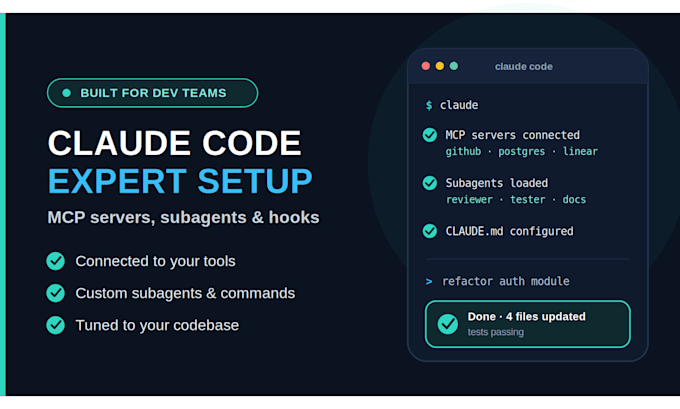The height and width of the screenshot is (409, 680).
Task: Click refactor auth module prompt text
Action: coord(506,281)
